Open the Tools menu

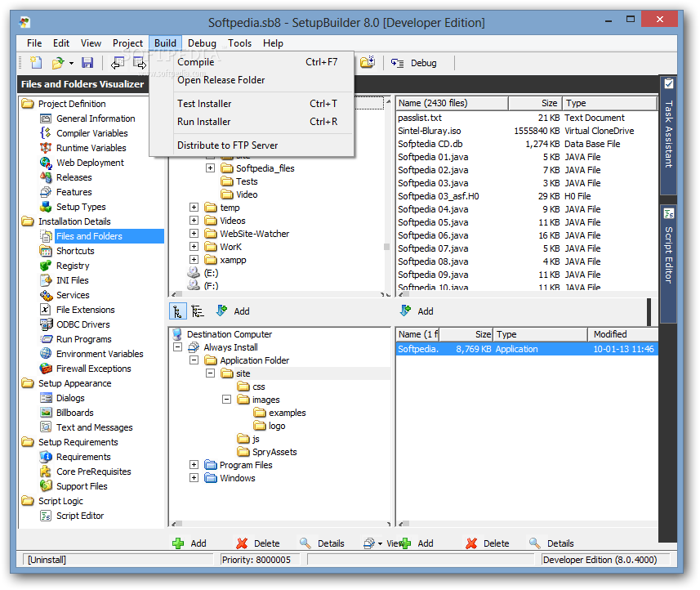pos(240,43)
